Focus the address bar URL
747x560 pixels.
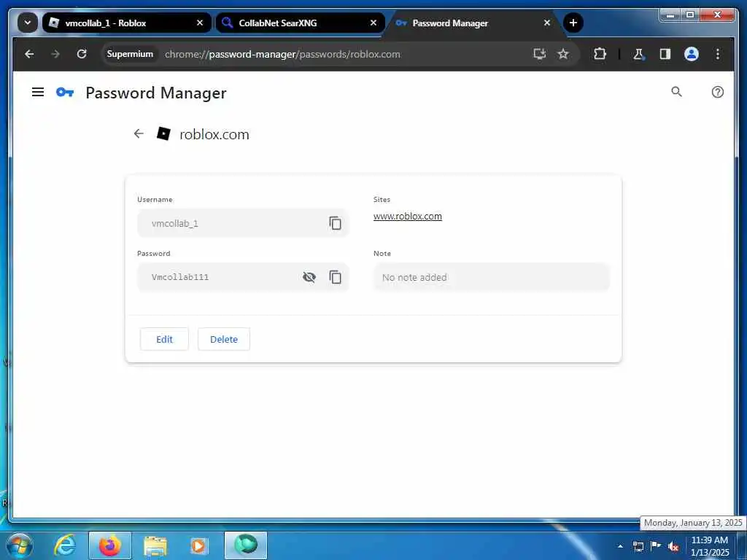point(282,54)
